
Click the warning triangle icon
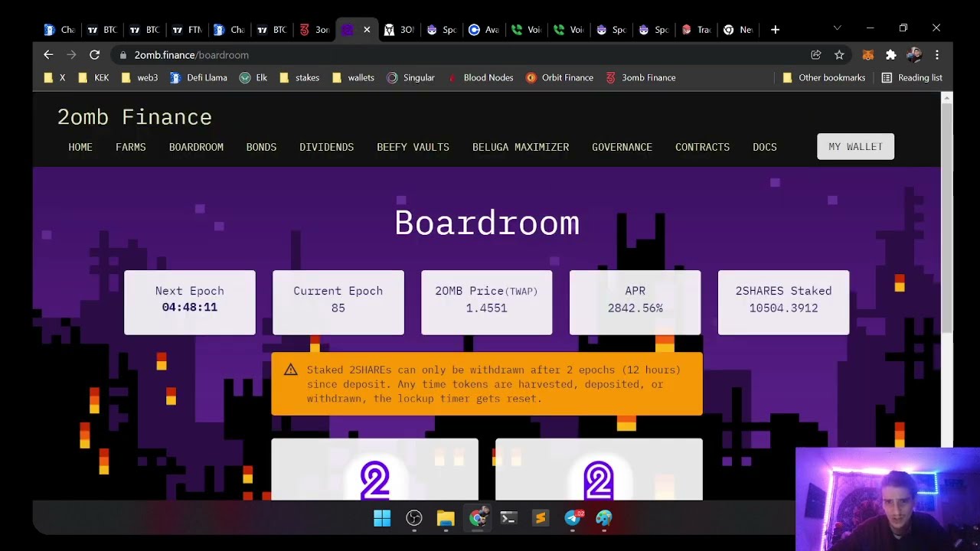click(x=290, y=370)
